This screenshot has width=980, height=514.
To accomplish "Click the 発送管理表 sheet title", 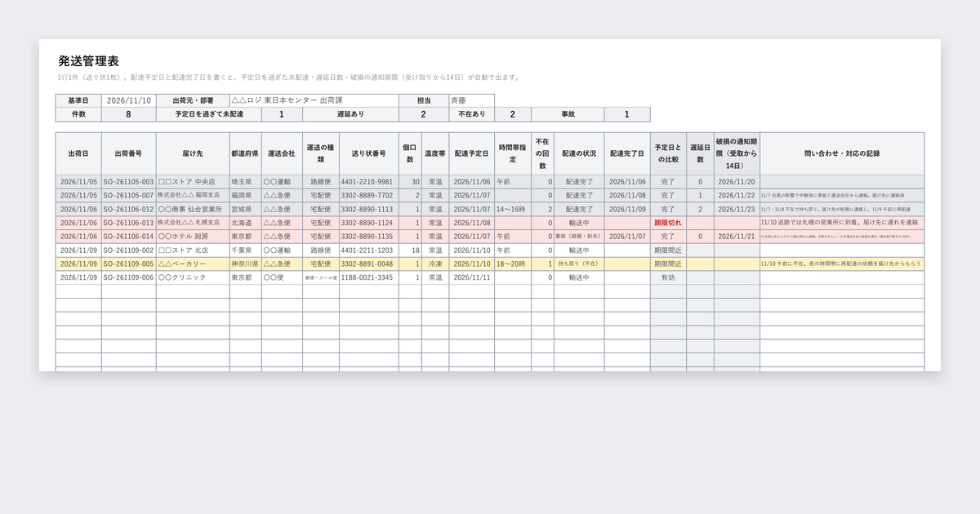I will pyautogui.click(x=89, y=61).
